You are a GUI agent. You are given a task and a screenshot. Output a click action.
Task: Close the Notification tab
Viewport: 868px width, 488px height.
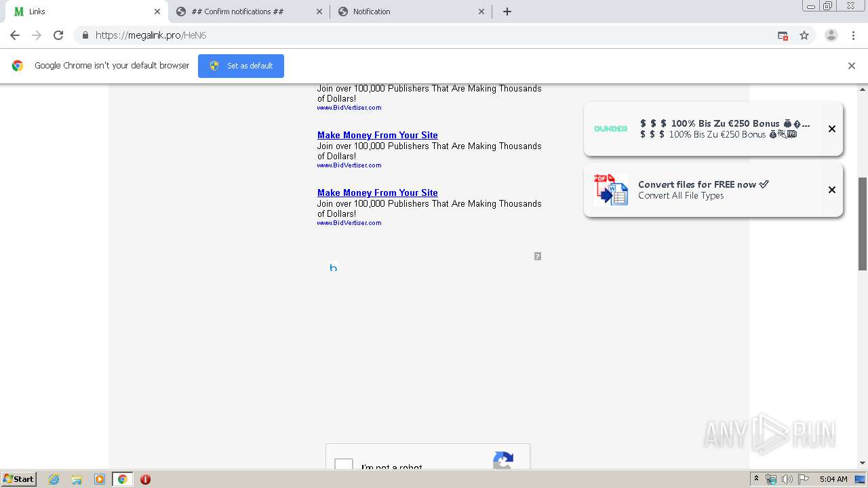(481, 12)
